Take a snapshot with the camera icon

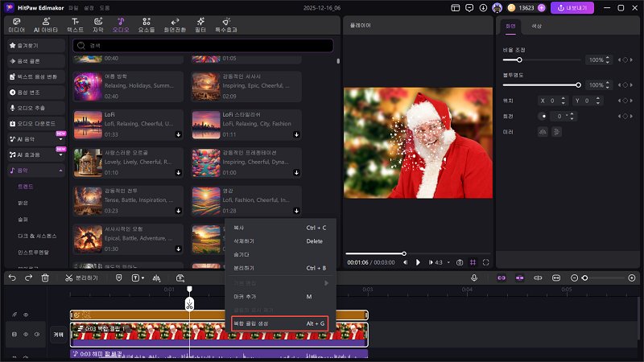(460, 262)
